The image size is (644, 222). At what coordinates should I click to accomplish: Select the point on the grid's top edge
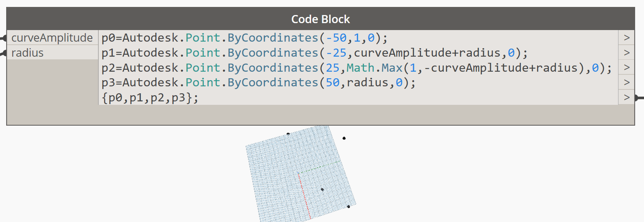pyautogui.click(x=288, y=134)
